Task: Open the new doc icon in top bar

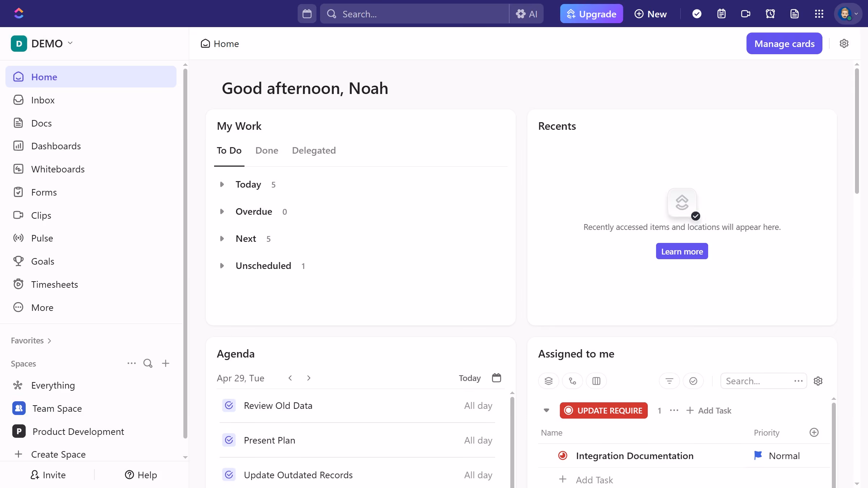Action: pos(795,14)
